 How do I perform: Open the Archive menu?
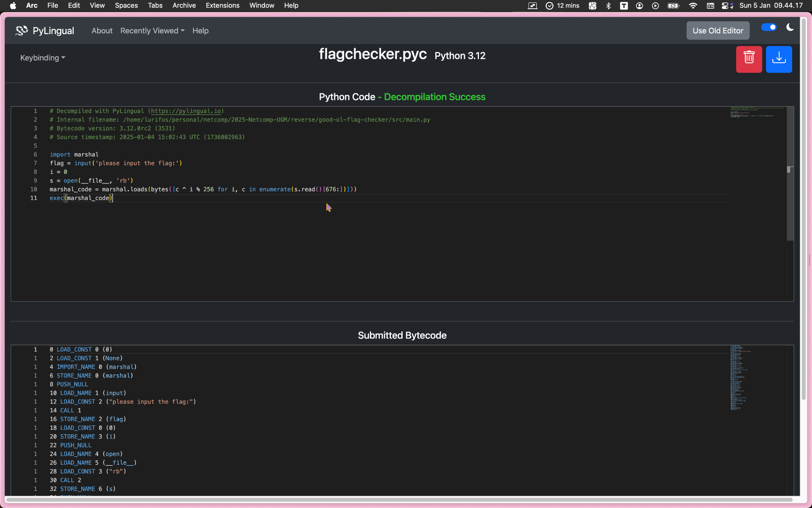point(184,6)
